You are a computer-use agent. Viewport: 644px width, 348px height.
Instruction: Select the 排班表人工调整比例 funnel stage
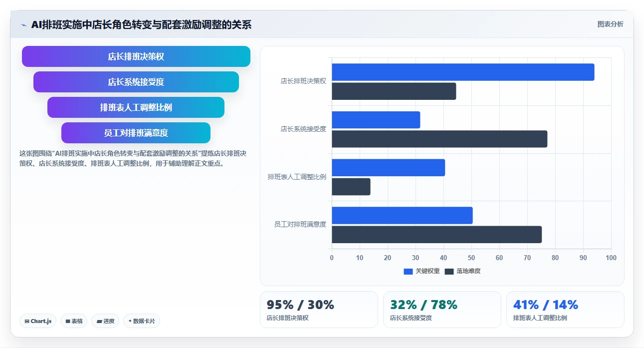tap(136, 107)
